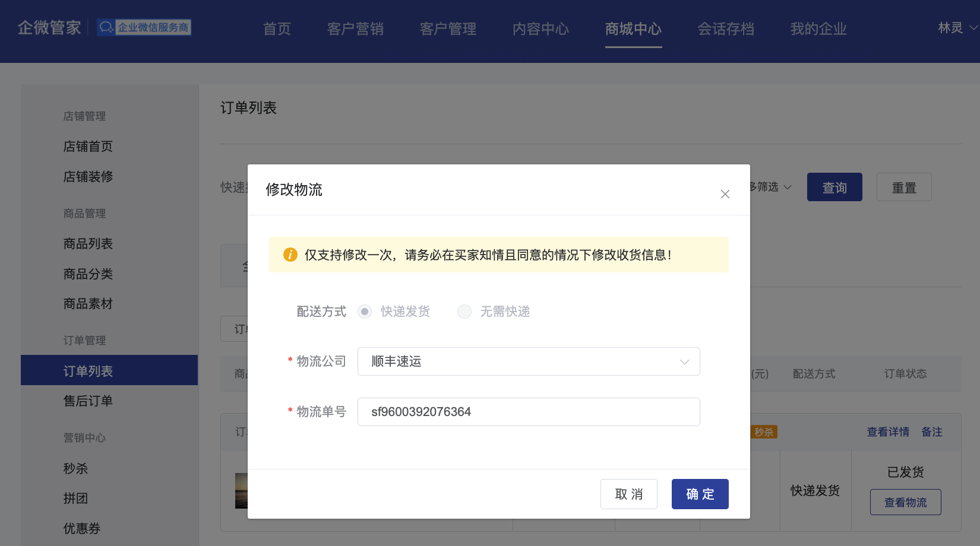Open the 物流公司 dropdown showing 顺丰速运
The image size is (980, 546).
[529, 361]
